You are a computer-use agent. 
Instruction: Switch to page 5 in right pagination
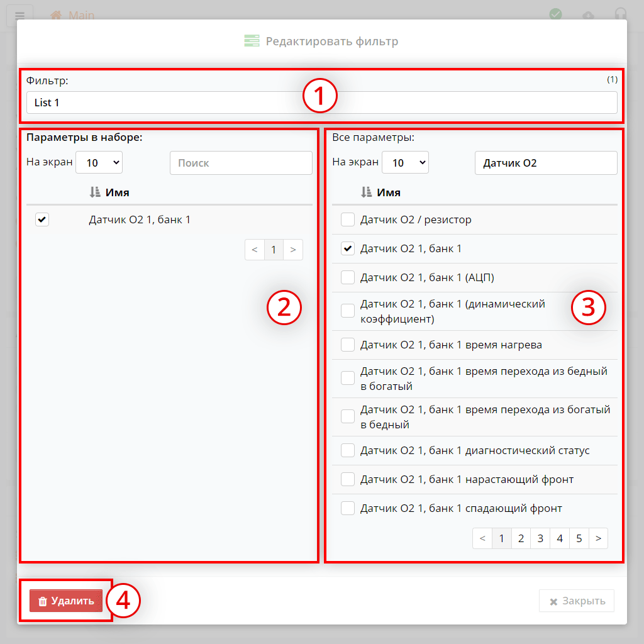(x=579, y=538)
